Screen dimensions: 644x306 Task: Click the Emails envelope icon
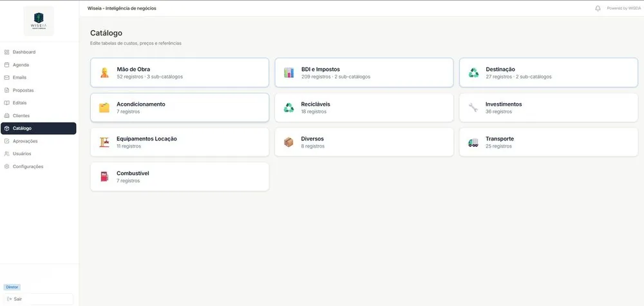click(6, 78)
